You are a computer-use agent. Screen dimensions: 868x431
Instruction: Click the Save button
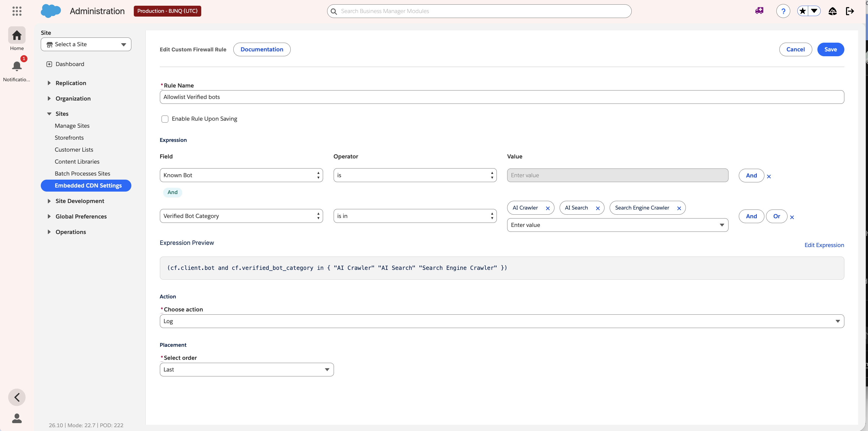pyautogui.click(x=830, y=49)
